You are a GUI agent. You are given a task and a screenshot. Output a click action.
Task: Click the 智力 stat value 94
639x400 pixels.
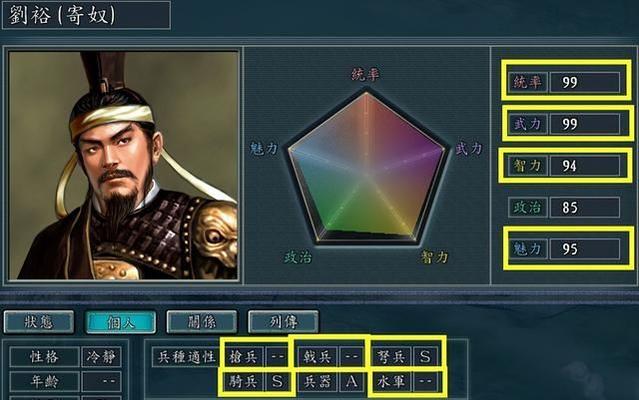[585, 166]
